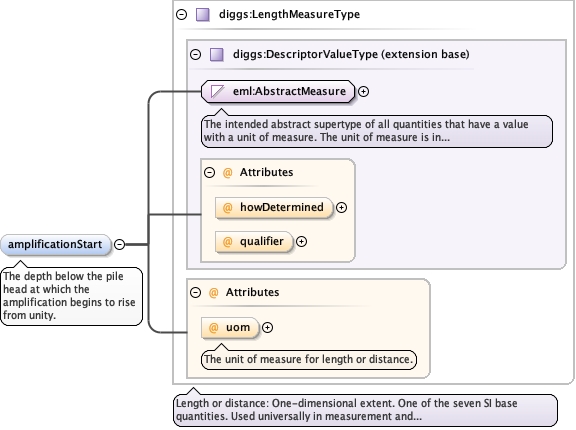Click the @ icon on uom
The height and width of the screenshot is (430, 576).
[x=213, y=327]
